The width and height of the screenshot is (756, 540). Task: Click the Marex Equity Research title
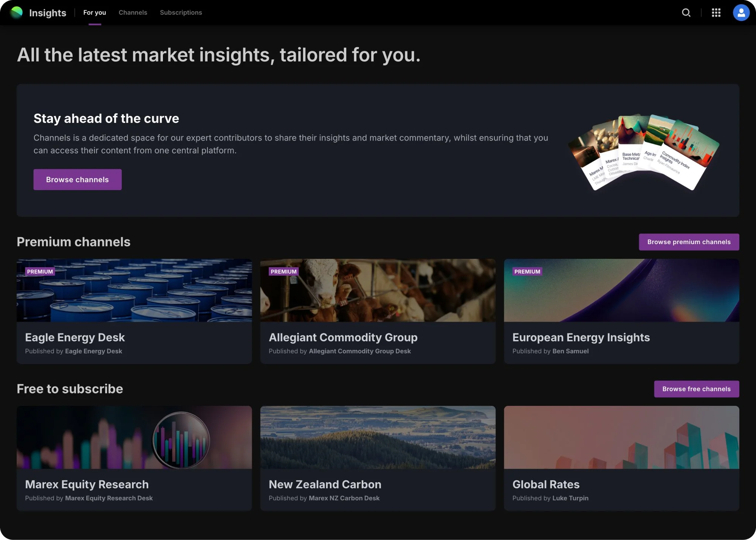tap(87, 484)
